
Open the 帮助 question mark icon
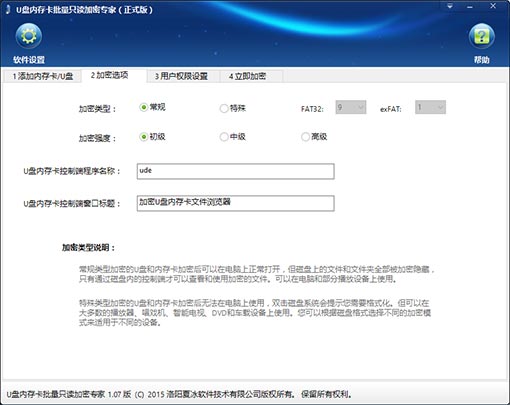pos(481,36)
